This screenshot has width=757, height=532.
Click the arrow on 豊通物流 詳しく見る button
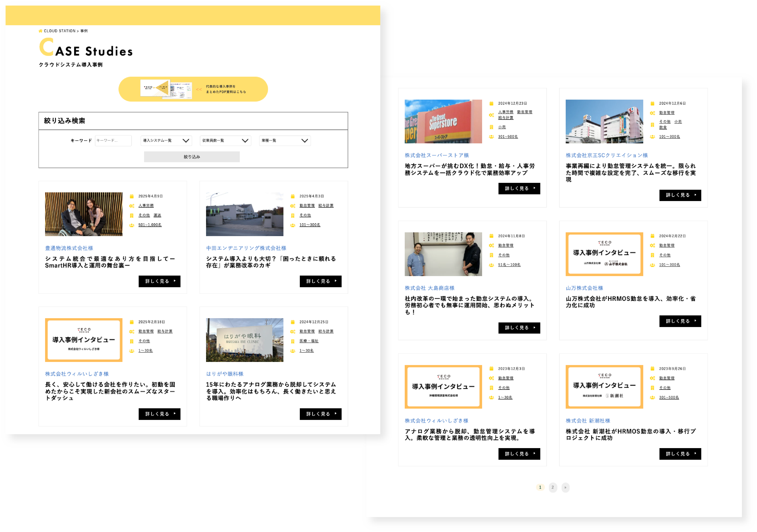pyautogui.click(x=175, y=281)
